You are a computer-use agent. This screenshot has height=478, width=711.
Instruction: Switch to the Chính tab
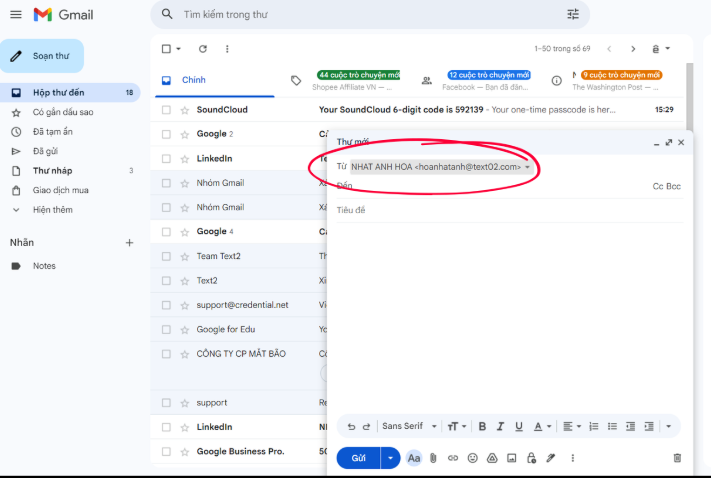(214, 80)
